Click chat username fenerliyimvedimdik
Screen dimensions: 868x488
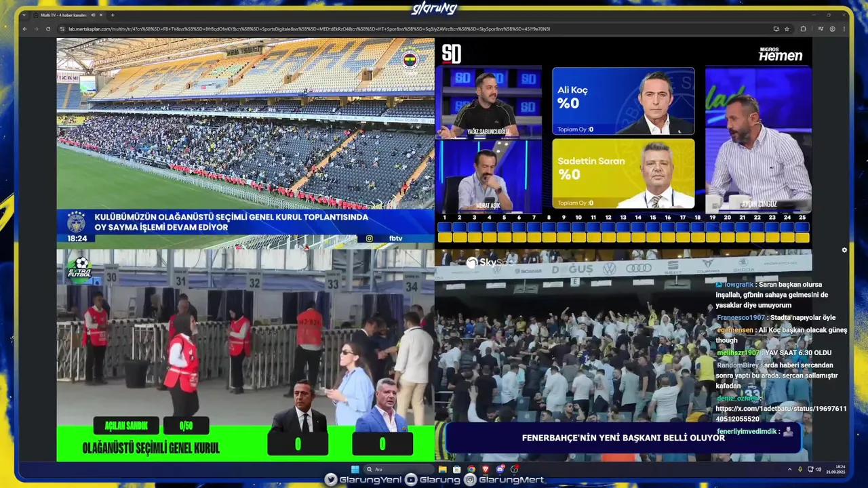pyautogui.click(x=748, y=431)
